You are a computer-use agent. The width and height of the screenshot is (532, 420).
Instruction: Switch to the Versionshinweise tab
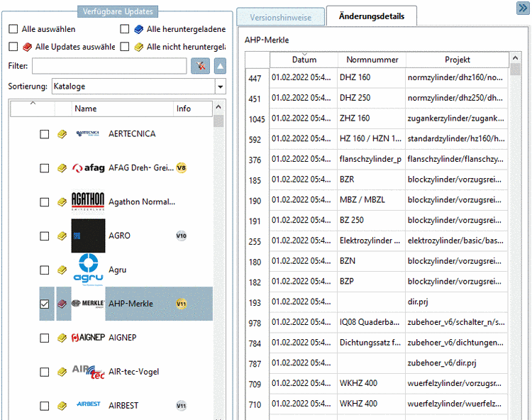281,17
